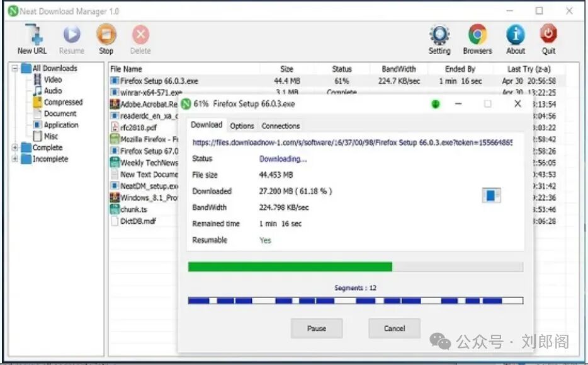Viewport: 588px width, 365px height.
Task: Minimize the Firefox Setup download dialog
Action: (458, 103)
